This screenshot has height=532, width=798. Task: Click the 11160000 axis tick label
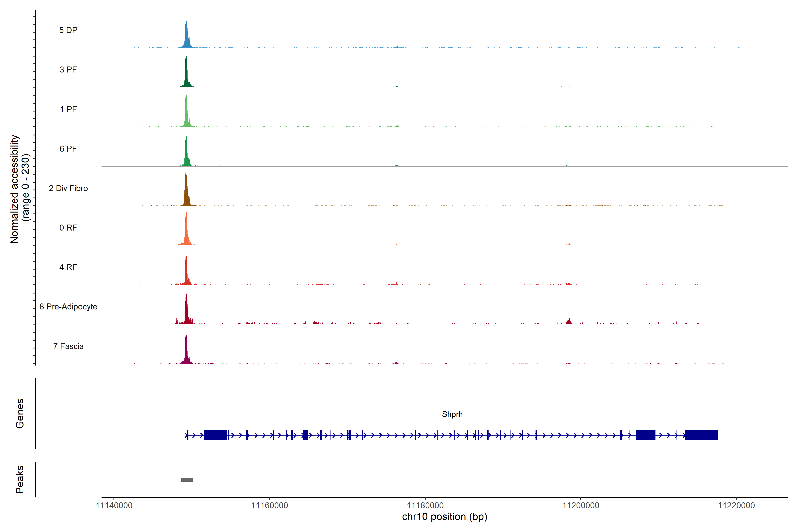point(269,506)
